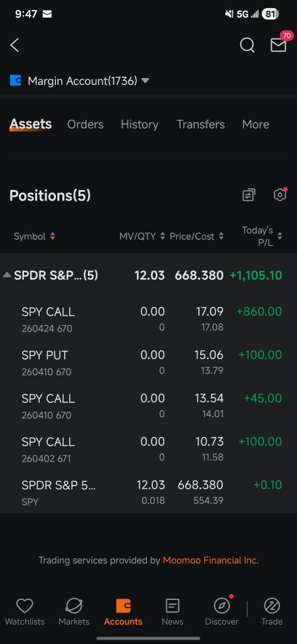Image resolution: width=297 pixels, height=644 pixels.
Task: Switch to the History tab
Action: click(x=139, y=124)
